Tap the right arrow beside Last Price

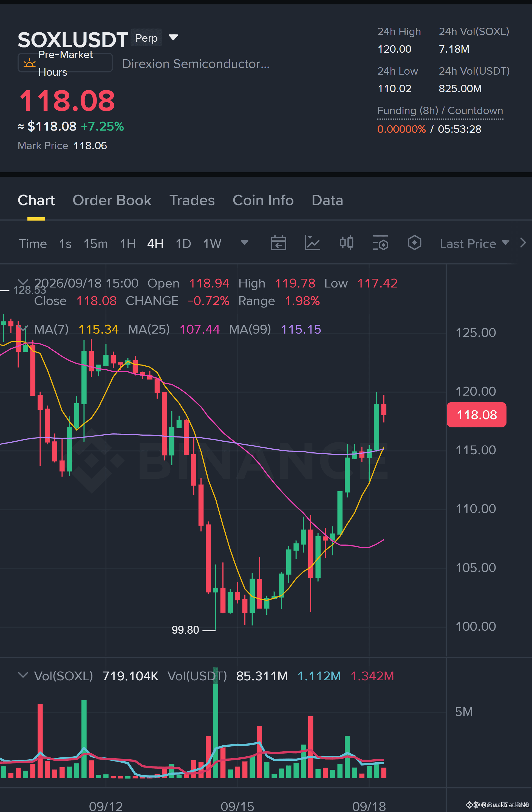[x=523, y=243]
